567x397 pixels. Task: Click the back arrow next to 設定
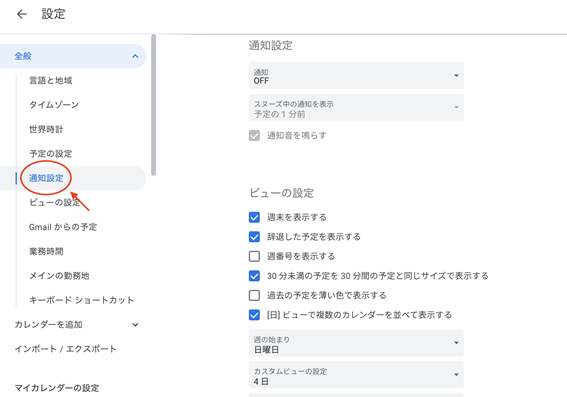(22, 14)
